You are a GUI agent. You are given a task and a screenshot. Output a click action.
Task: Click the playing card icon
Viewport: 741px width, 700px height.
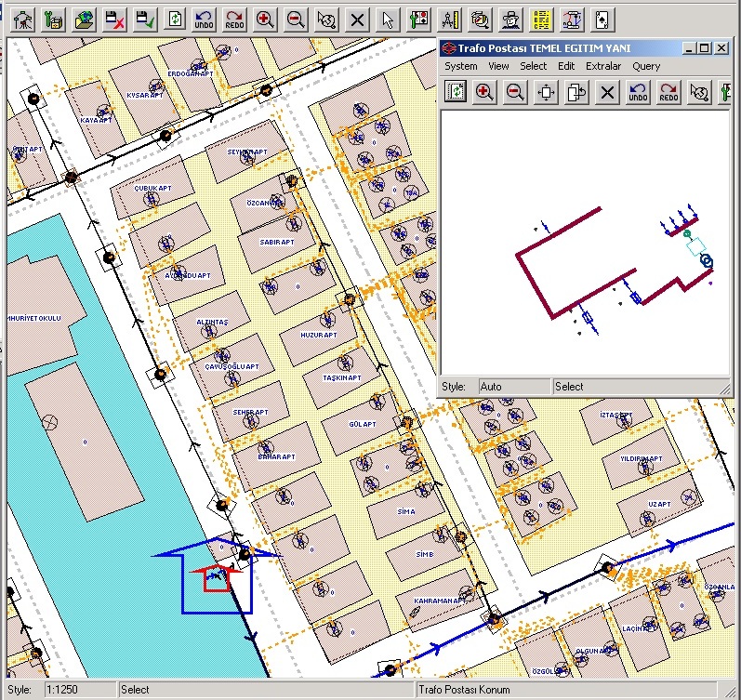coord(602,20)
